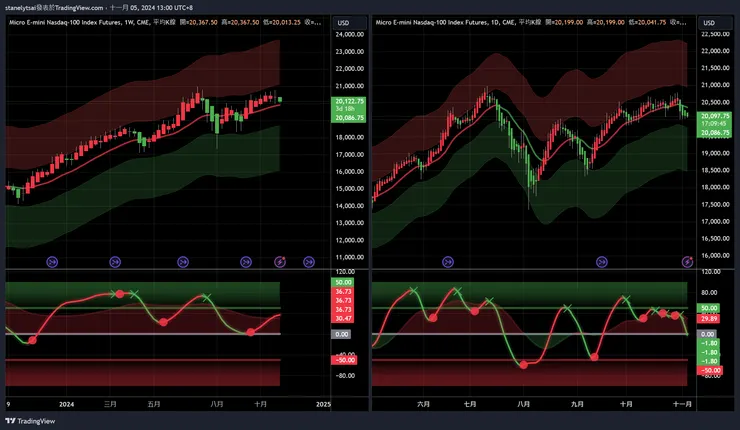Open stanelytsai author link at top
This screenshot has height=430, width=740.
point(20,8)
